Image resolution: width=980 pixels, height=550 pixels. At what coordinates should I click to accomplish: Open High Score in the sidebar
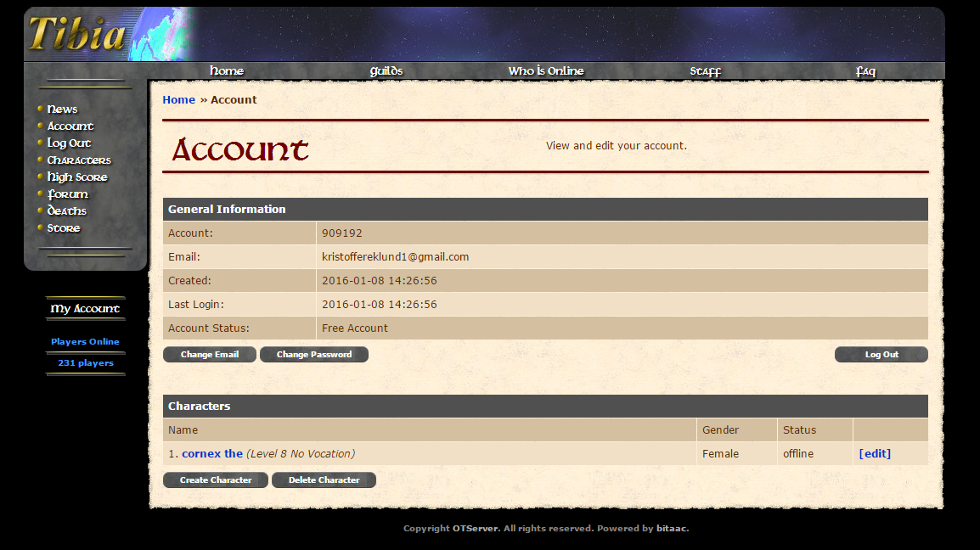[x=77, y=177]
